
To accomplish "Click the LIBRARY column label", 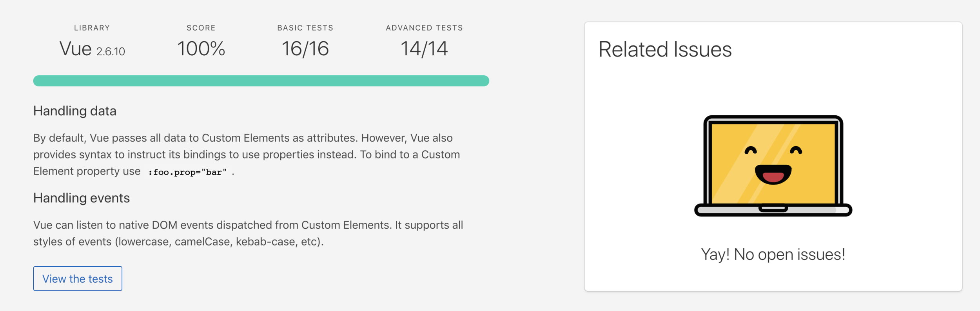I will click(92, 28).
